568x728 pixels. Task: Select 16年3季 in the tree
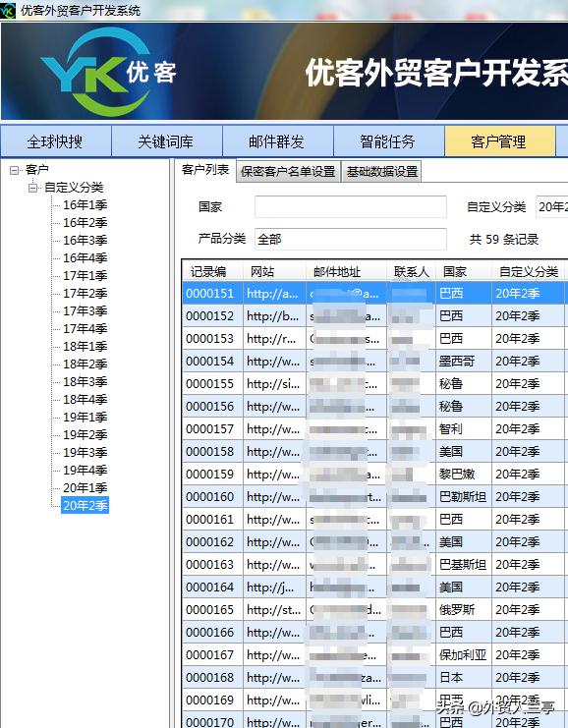click(85, 241)
